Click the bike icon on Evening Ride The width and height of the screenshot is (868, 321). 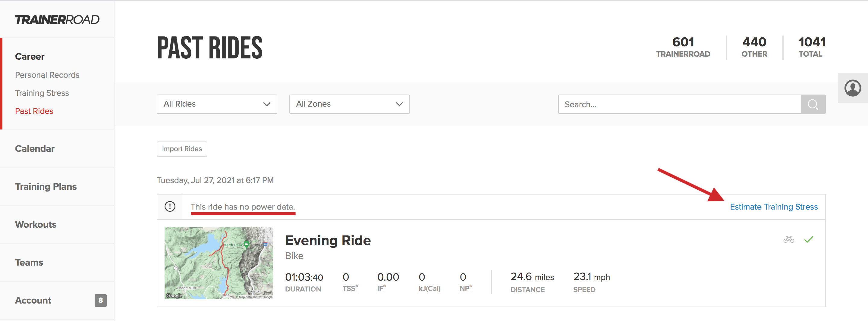click(x=788, y=239)
